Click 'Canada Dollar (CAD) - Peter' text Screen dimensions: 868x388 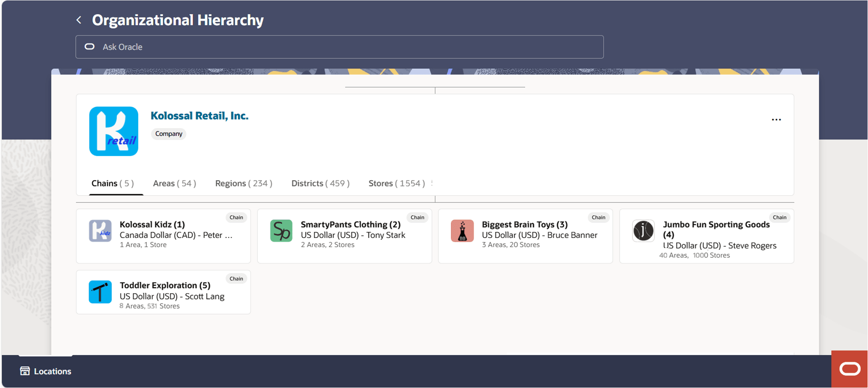coord(176,235)
